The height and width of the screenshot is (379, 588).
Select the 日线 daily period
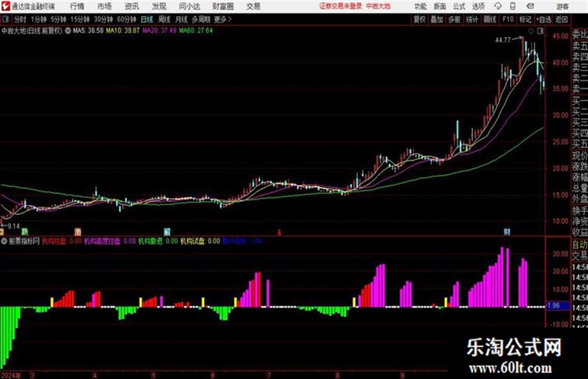[x=147, y=19]
